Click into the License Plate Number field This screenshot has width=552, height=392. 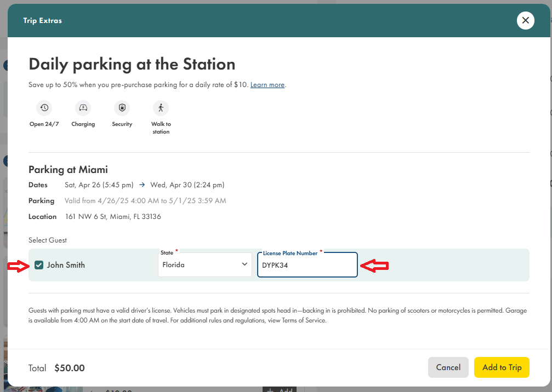(x=307, y=266)
